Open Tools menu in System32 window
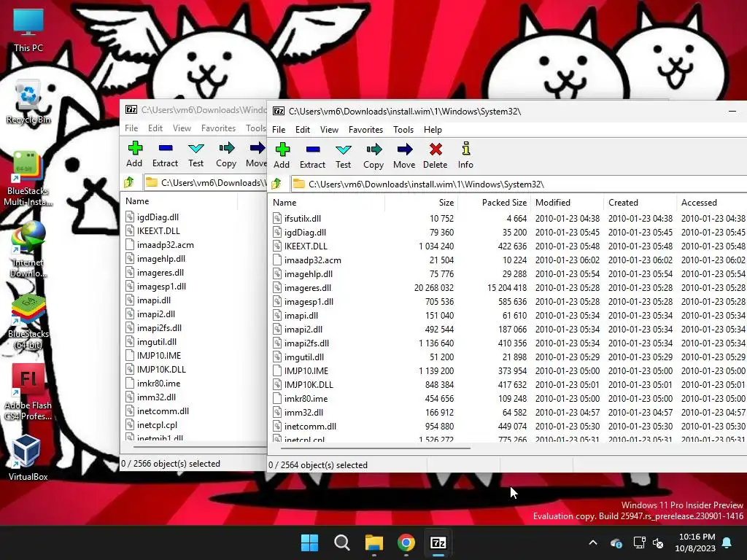Image resolution: width=747 pixels, height=560 pixels. (x=403, y=130)
